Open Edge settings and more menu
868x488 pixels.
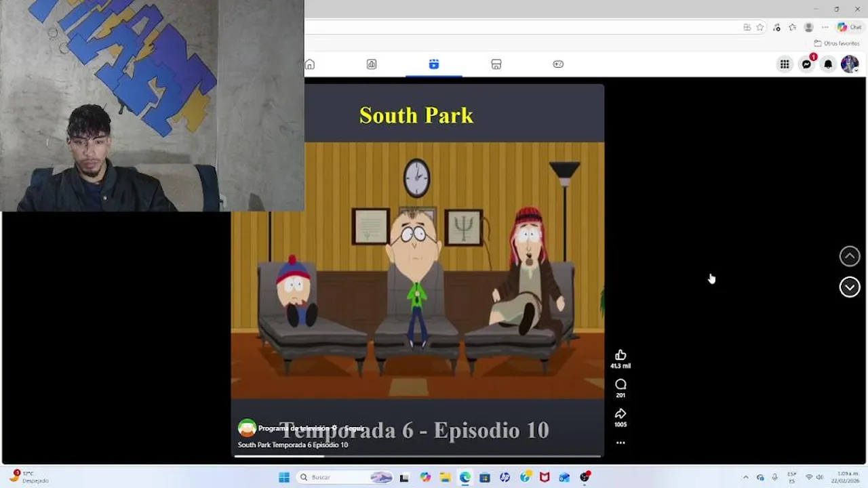tap(825, 27)
